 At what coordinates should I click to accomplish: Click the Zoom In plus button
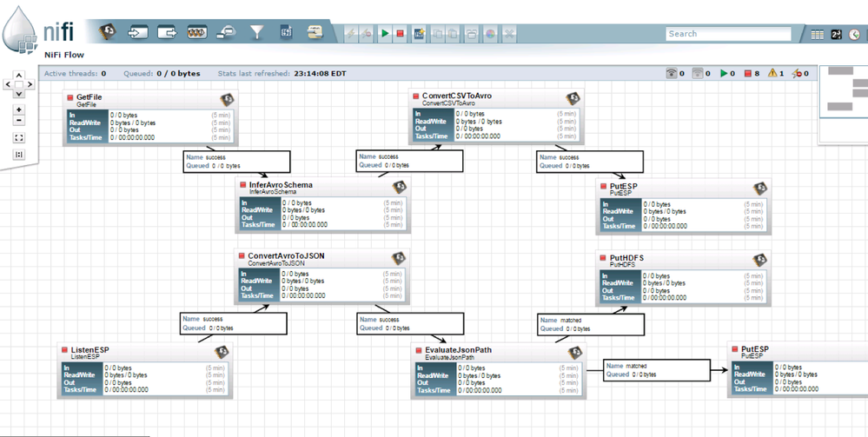[x=19, y=110]
